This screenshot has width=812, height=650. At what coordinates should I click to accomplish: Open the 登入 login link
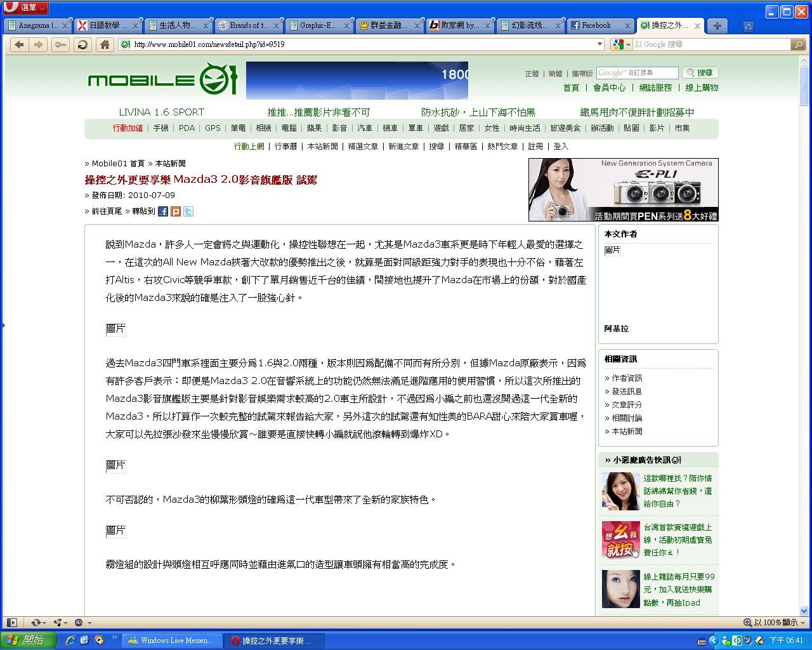[x=561, y=147]
